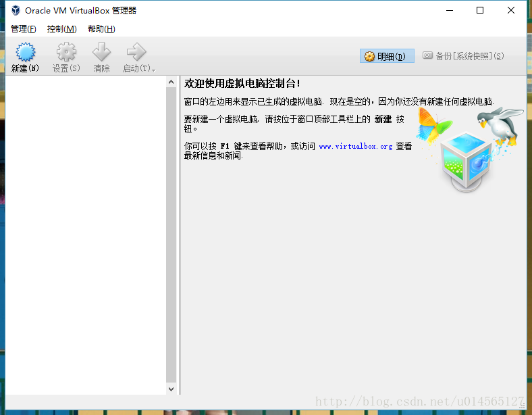Click the VM list vertical scrollbar track
Screen dimensions: 532x415
coord(171,235)
